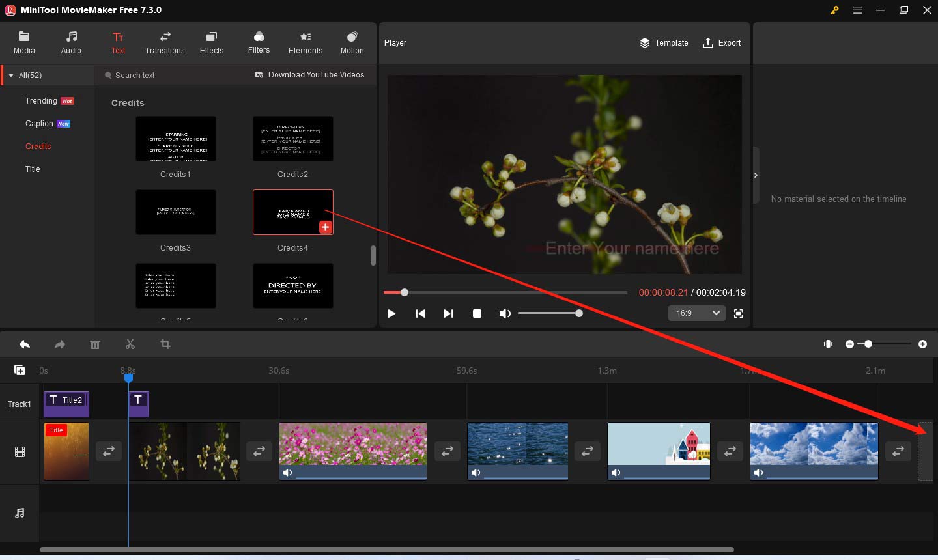Image resolution: width=938 pixels, height=560 pixels.
Task: Select the pink flower field clip
Action: click(353, 451)
